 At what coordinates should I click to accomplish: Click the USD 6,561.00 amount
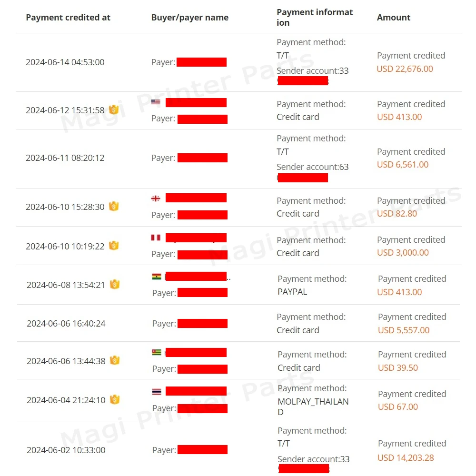pos(403,165)
